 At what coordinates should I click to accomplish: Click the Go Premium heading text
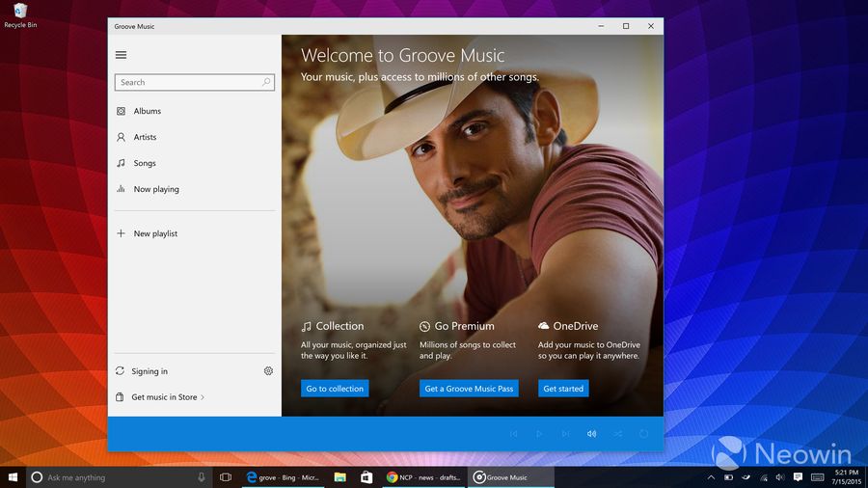tap(465, 326)
